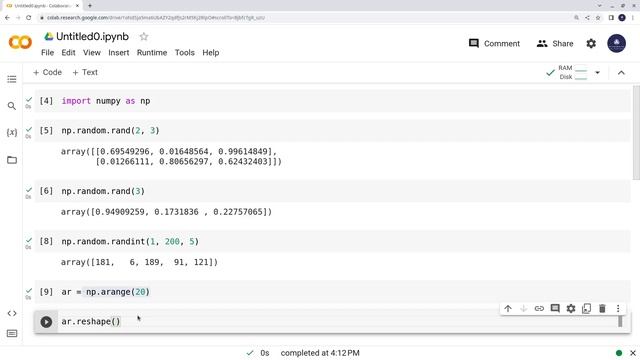Click the completed at 4:12 PM status
640x360 pixels.
320,353
